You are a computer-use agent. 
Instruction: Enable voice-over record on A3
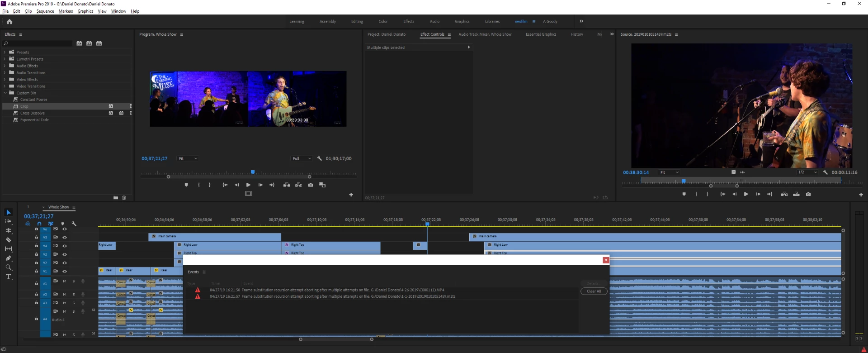(x=83, y=303)
